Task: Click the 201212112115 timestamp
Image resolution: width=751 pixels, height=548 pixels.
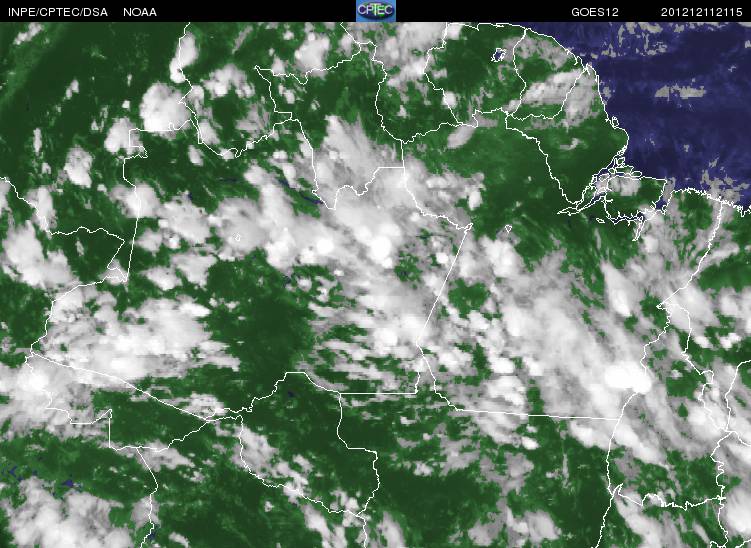Action: [x=702, y=12]
